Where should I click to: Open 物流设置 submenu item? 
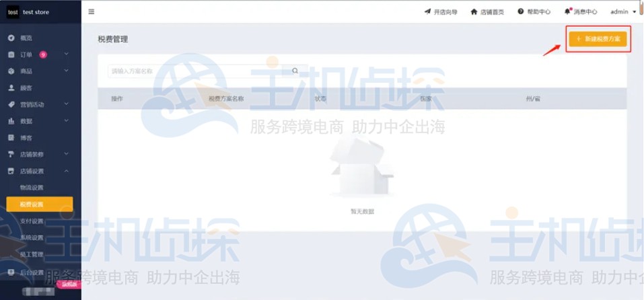click(x=32, y=188)
